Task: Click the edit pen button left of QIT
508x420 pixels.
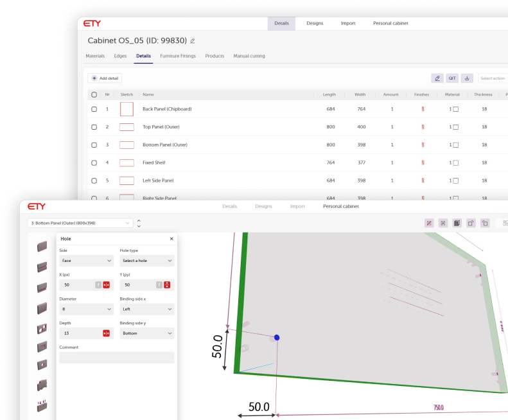Action: click(437, 78)
